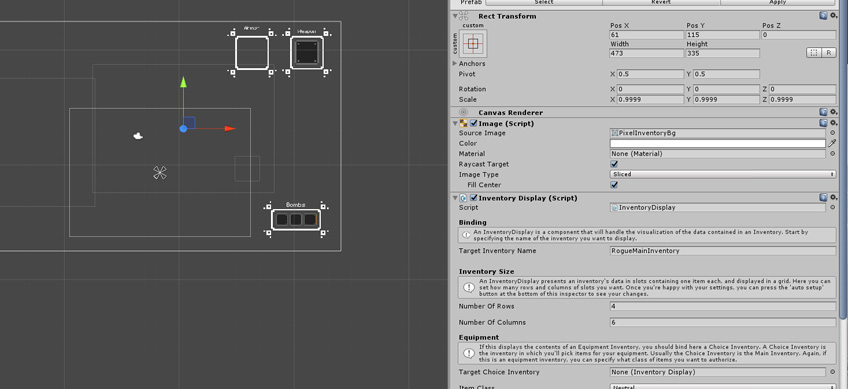The height and width of the screenshot is (389, 848).
Task: Select the Weapon slot in scene view
Action: [307, 53]
